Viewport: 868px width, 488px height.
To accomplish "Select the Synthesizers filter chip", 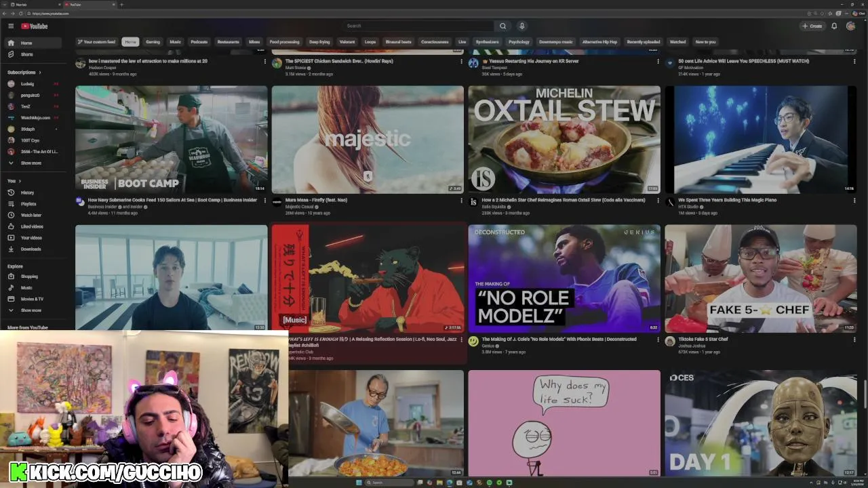I will click(x=488, y=42).
